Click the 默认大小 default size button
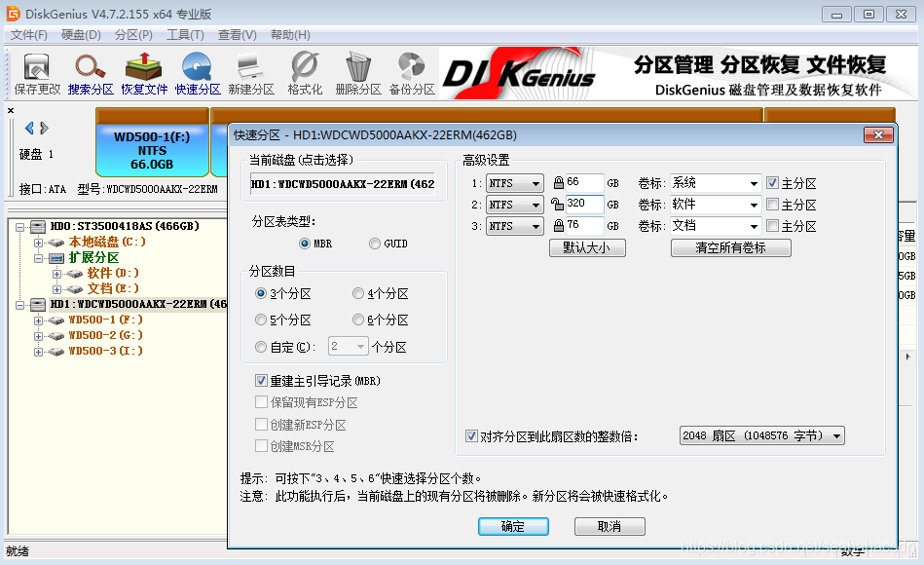The image size is (924, 565). tap(587, 247)
